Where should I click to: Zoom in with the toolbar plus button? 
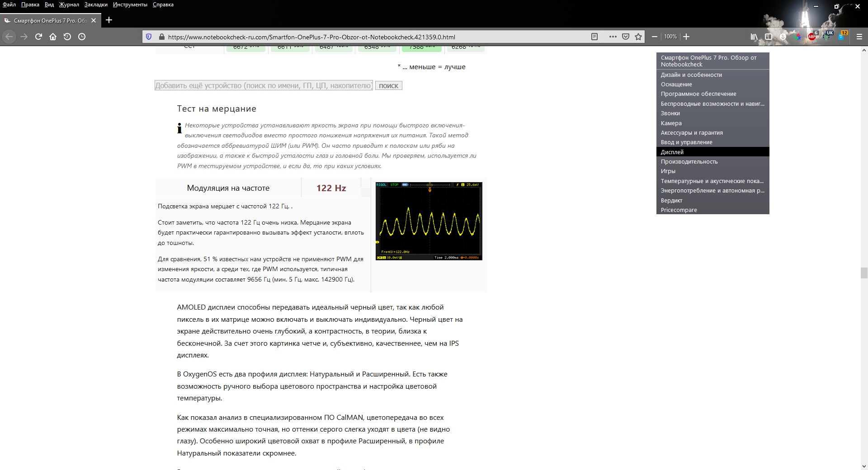pos(686,37)
